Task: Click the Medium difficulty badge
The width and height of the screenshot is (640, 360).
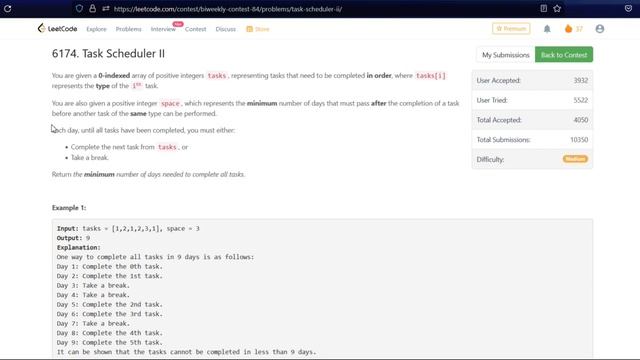Action: (x=575, y=159)
